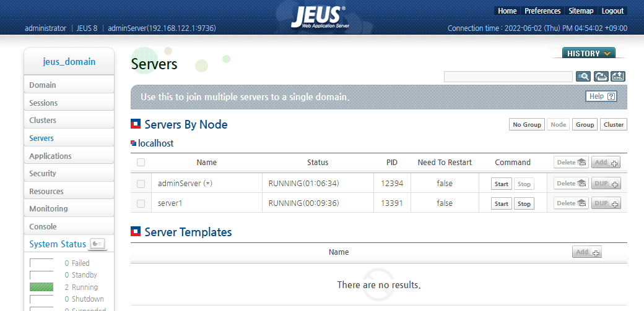The image size is (644, 311).
Task: Click the refresh icon next to search
Action: [x=601, y=76]
